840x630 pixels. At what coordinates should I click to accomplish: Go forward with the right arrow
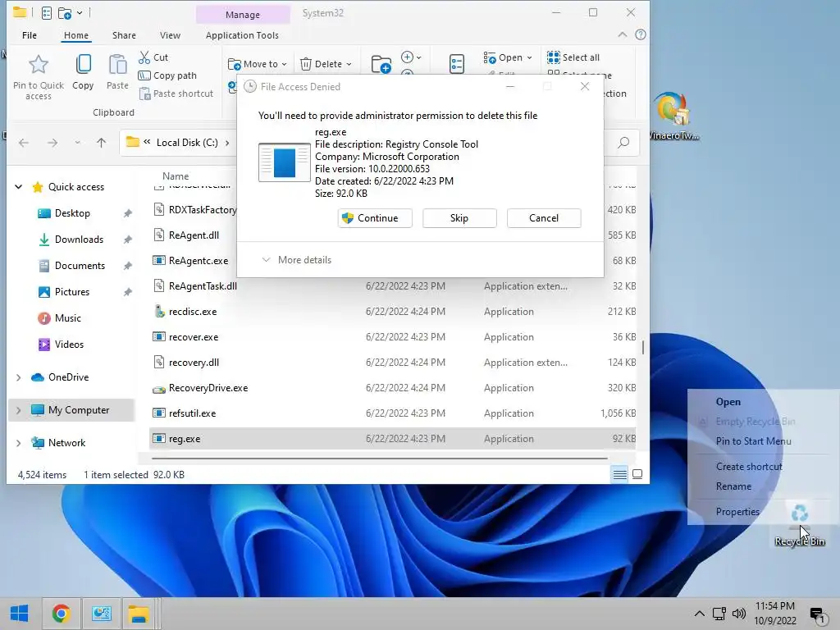pos(52,143)
